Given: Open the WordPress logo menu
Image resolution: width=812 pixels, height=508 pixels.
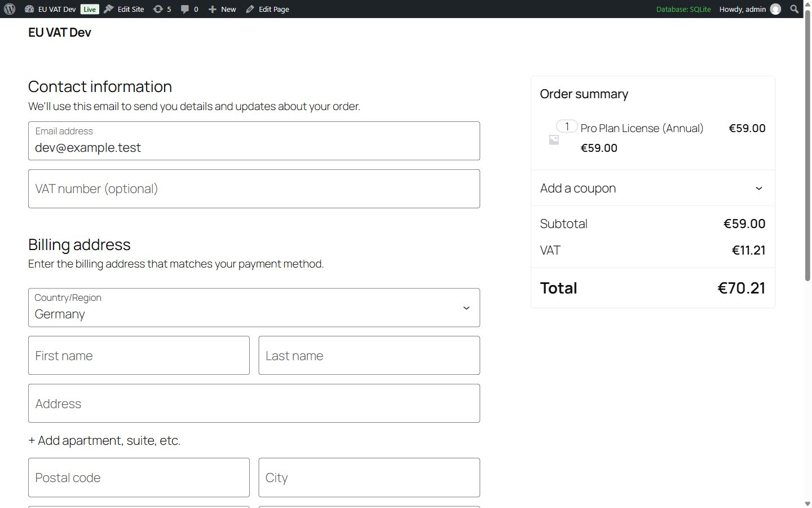Looking at the screenshot, I should point(10,9).
